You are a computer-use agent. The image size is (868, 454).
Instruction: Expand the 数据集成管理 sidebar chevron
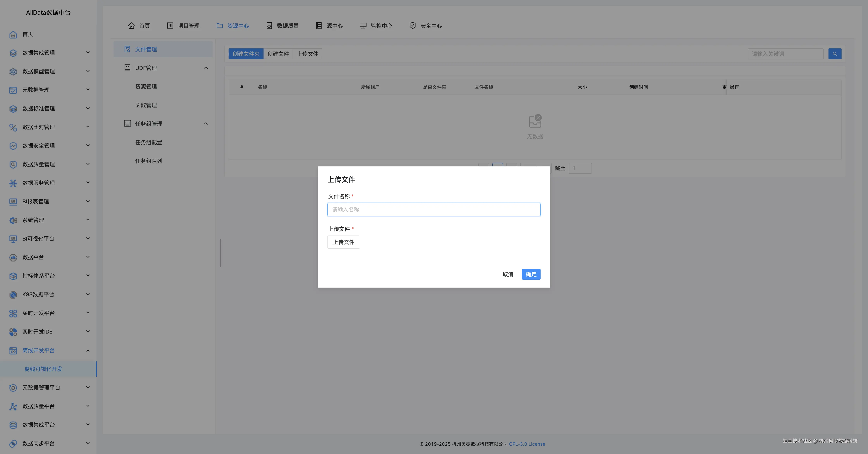click(x=88, y=52)
